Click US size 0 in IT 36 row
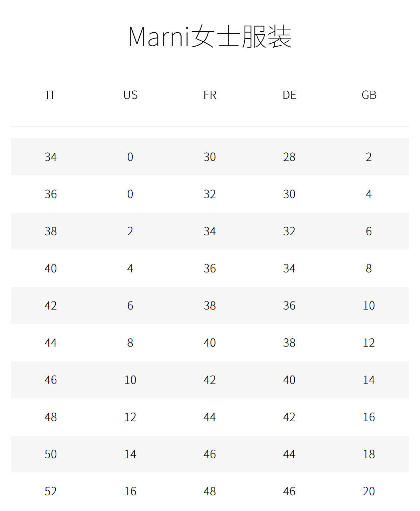The image size is (420, 511). [130, 194]
